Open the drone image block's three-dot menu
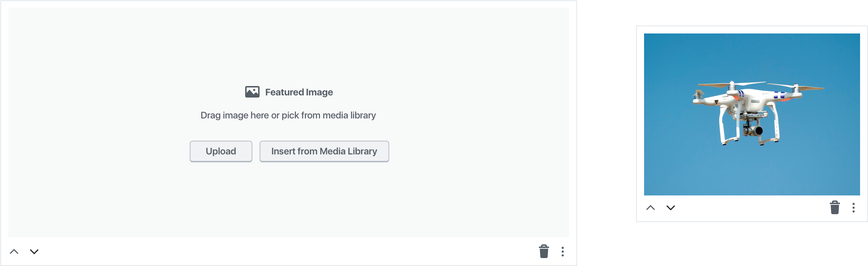The height and width of the screenshot is (266, 868). [x=854, y=208]
